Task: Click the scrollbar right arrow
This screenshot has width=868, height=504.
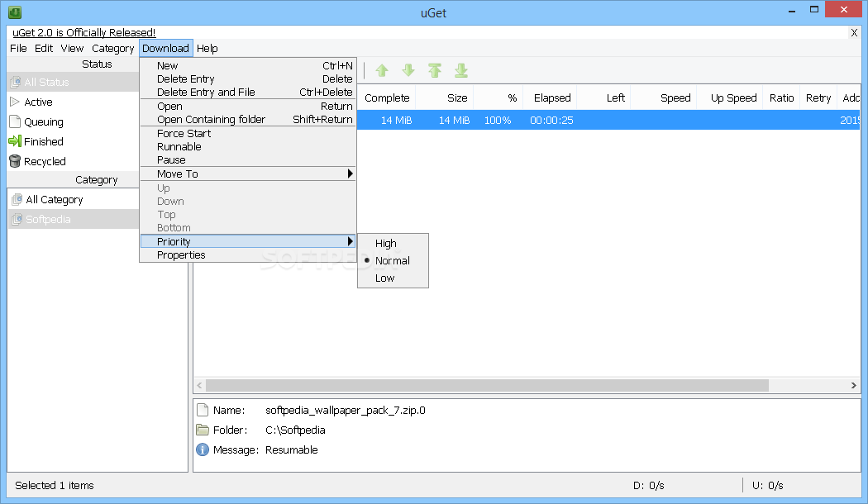Action: [x=854, y=385]
